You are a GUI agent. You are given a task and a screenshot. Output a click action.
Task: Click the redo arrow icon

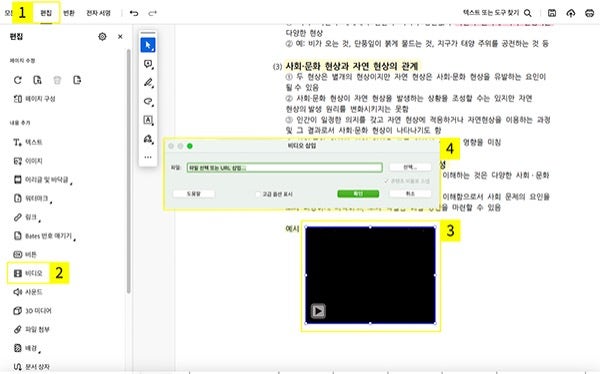click(152, 13)
